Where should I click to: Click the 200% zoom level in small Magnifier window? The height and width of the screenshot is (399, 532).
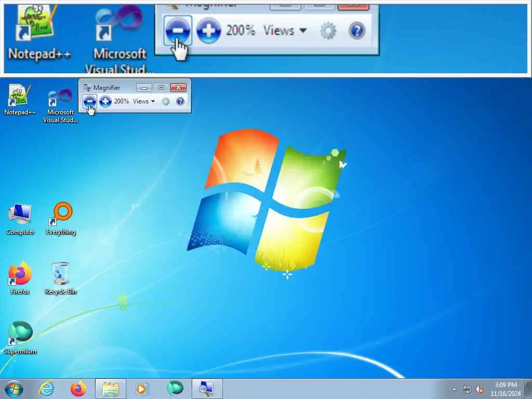coord(121,101)
